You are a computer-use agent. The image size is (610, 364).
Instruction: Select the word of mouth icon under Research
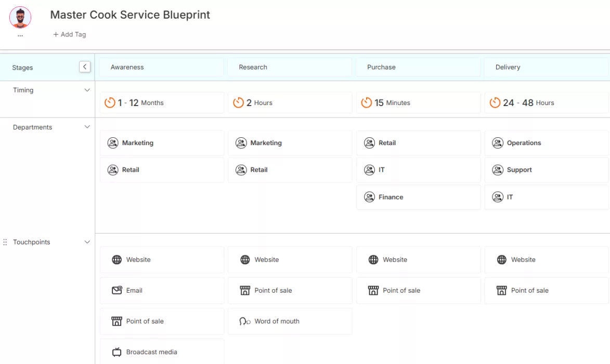click(x=244, y=321)
